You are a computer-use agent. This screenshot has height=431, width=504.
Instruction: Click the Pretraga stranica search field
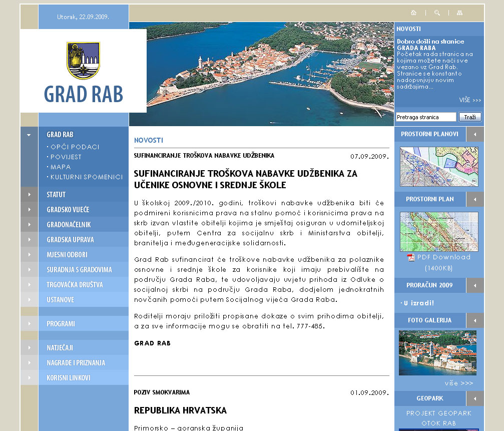[x=426, y=117]
